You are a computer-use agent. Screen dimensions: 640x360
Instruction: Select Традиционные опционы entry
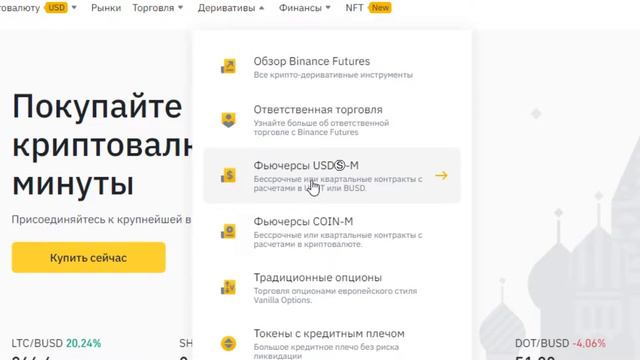pyautogui.click(x=332, y=288)
